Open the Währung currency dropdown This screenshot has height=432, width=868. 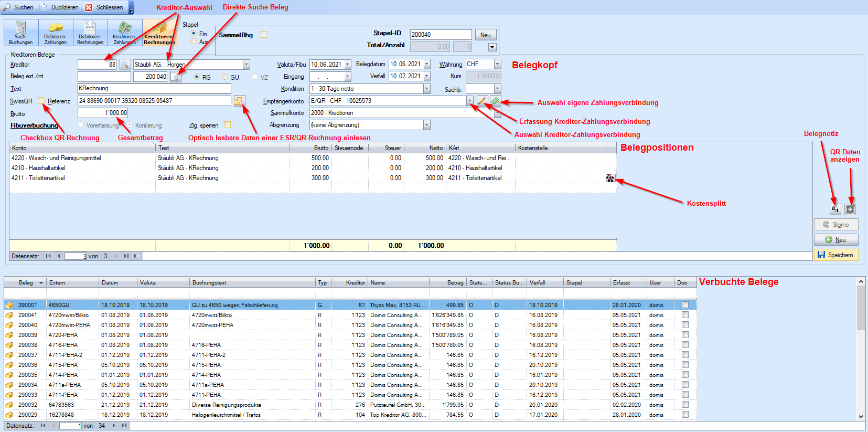(497, 64)
